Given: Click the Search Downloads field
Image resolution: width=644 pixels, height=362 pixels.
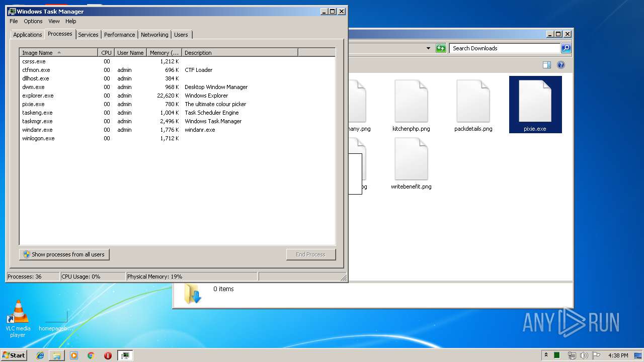Looking at the screenshot, I should [505, 48].
